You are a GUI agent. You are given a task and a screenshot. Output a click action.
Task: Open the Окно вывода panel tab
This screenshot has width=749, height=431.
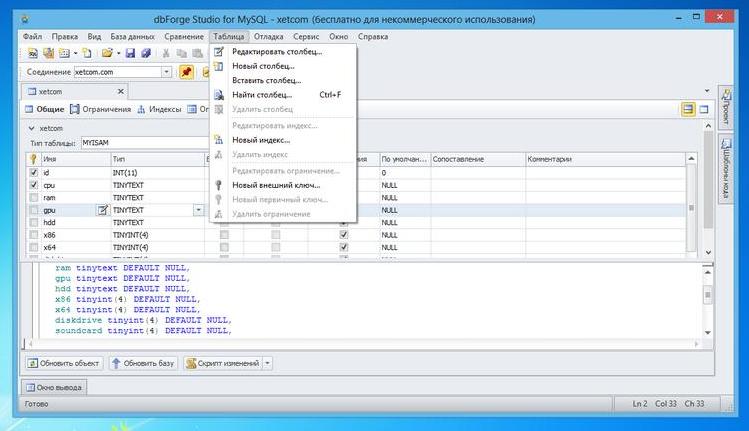54,387
